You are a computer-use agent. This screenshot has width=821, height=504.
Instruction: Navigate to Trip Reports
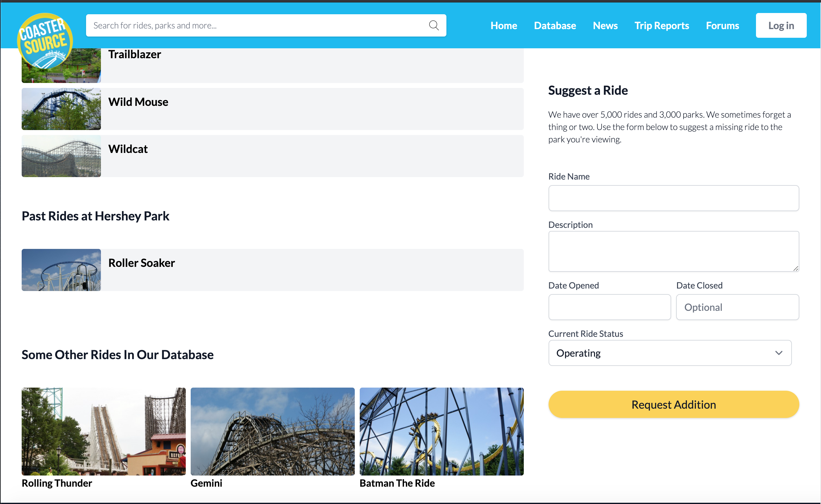pos(661,26)
